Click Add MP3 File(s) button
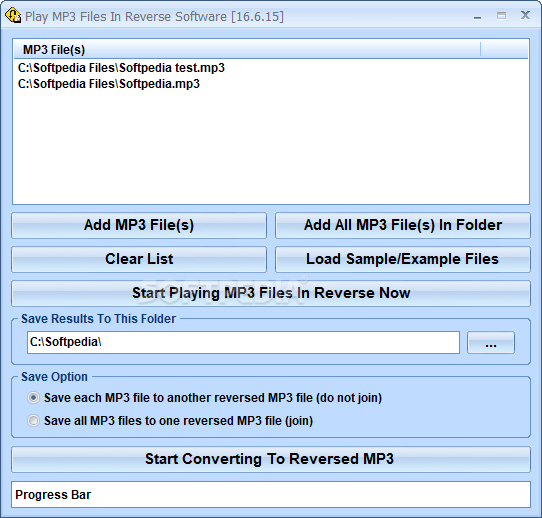Image resolution: width=542 pixels, height=518 pixels. point(139,225)
